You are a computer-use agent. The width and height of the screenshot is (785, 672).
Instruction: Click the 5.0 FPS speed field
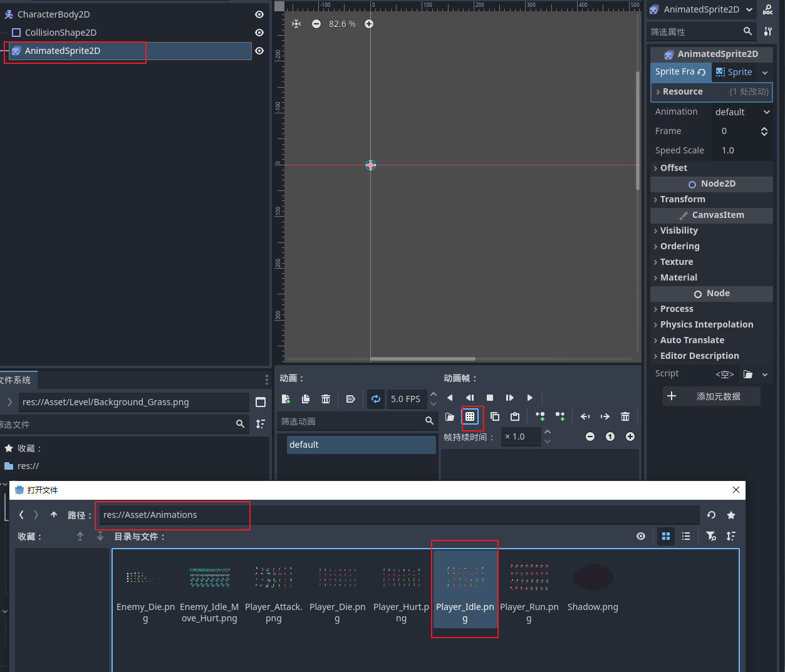point(407,399)
